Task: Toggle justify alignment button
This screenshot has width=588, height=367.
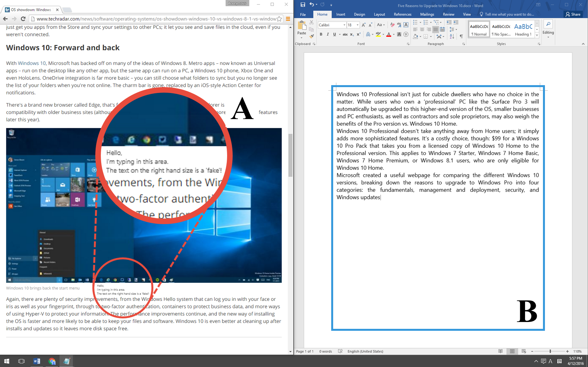Action: pyautogui.click(x=436, y=29)
